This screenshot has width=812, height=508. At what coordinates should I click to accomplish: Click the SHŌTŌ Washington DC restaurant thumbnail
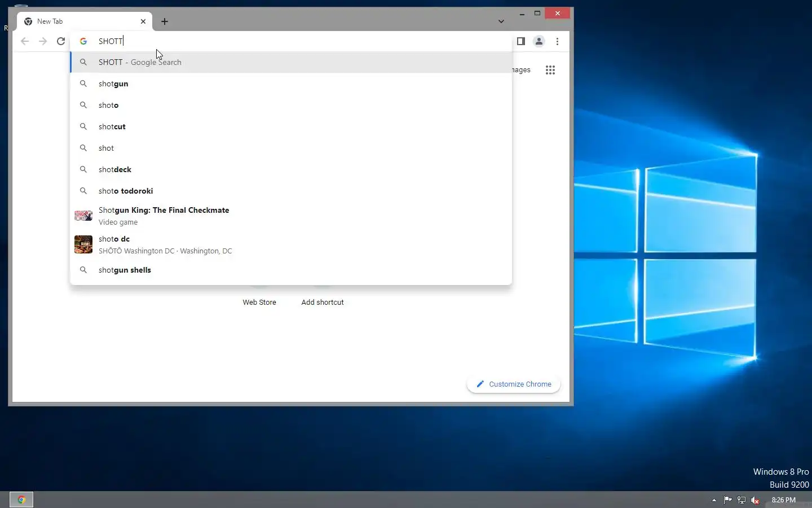pyautogui.click(x=83, y=244)
